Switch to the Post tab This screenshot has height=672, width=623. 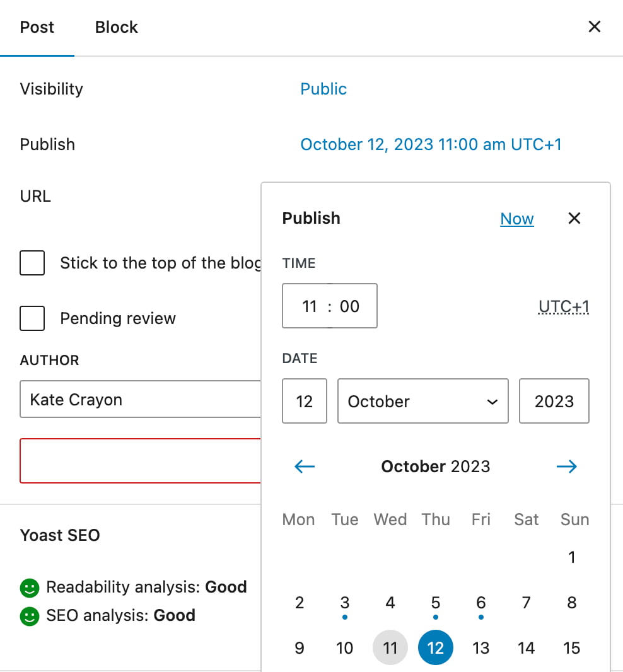click(37, 28)
